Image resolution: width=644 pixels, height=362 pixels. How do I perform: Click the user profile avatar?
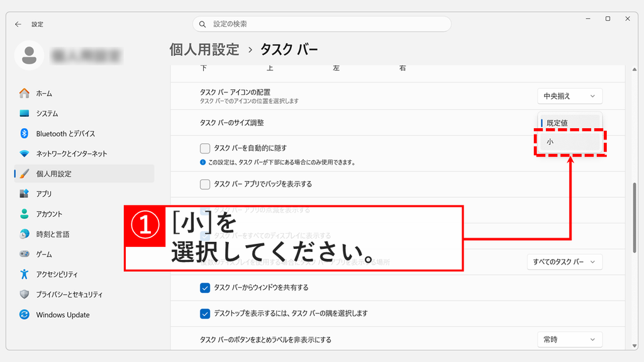[29, 55]
